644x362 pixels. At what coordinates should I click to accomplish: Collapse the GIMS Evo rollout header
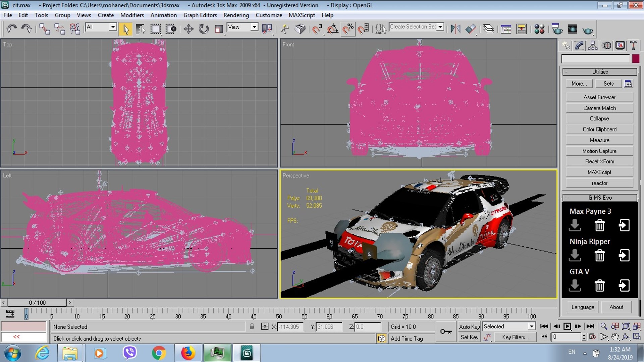point(600,198)
